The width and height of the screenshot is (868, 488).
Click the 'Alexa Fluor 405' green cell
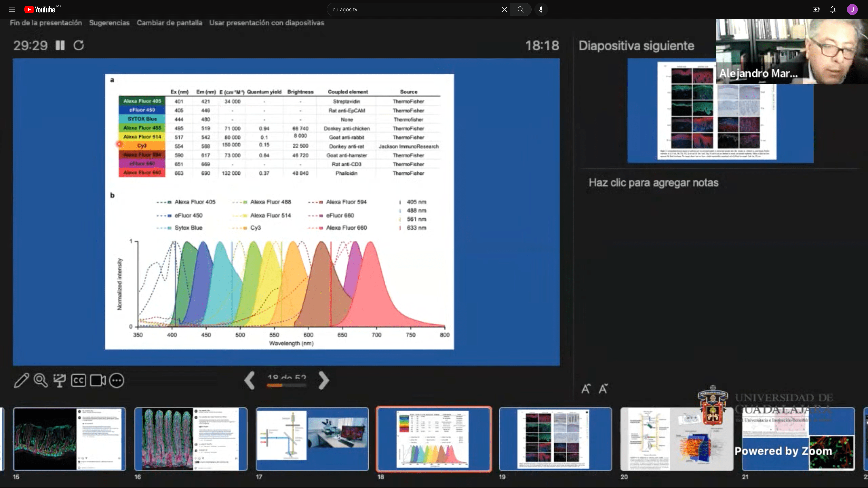pos(142,101)
